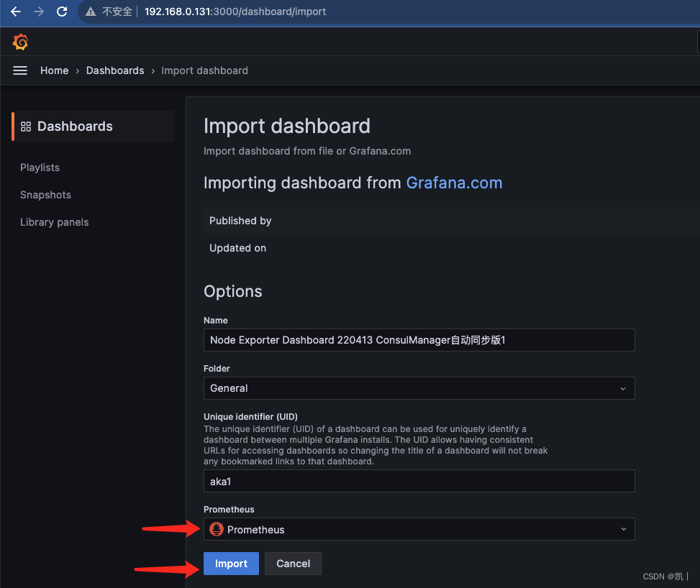Click the browser back arrow
This screenshot has height=588, width=700.
click(16, 12)
